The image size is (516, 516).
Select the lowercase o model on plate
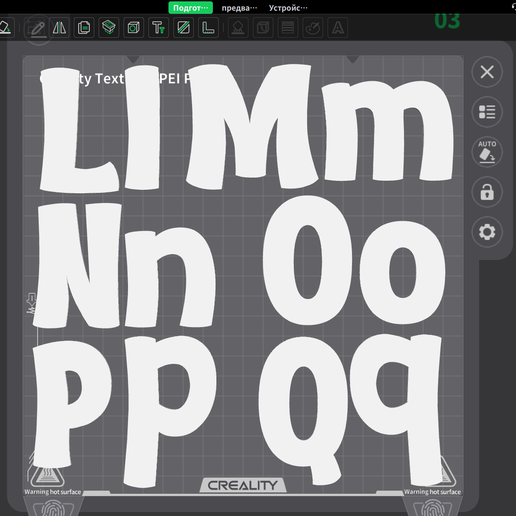click(373, 272)
